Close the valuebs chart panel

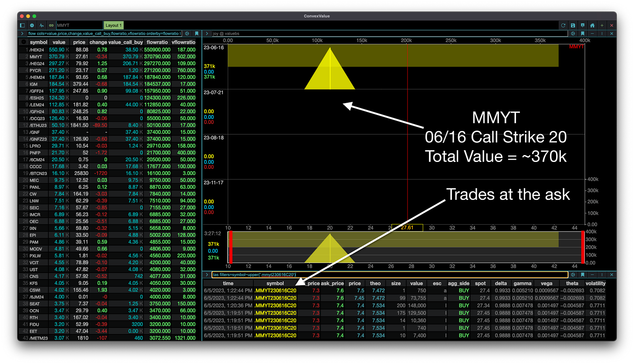(611, 33)
